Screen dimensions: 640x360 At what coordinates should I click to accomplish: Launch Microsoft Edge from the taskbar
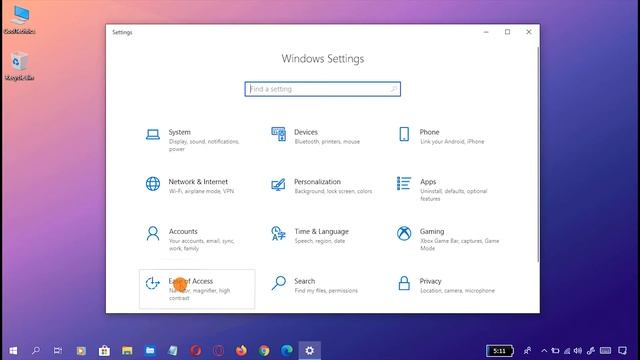pos(287,351)
